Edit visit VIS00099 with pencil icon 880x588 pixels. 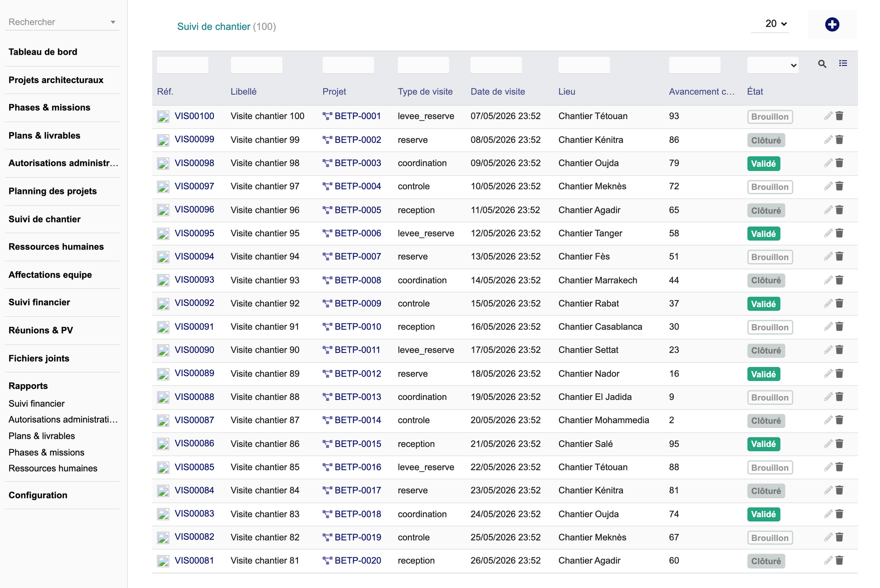click(x=828, y=140)
